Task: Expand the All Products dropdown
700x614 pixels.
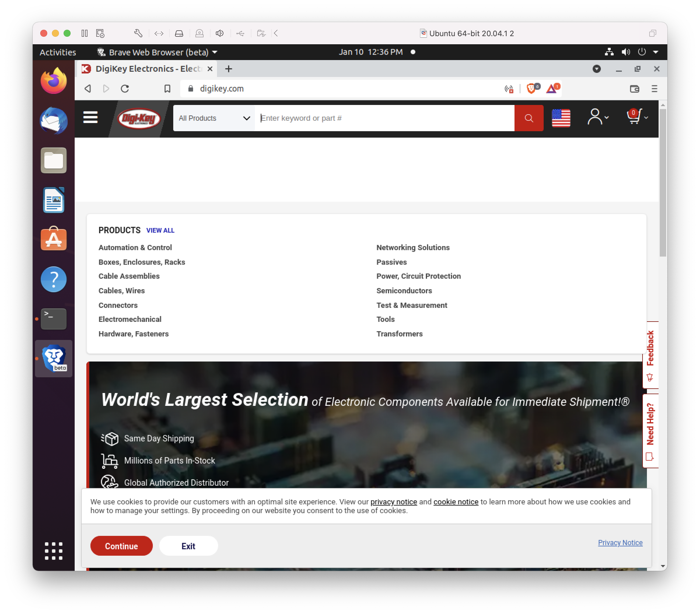Action: point(213,118)
